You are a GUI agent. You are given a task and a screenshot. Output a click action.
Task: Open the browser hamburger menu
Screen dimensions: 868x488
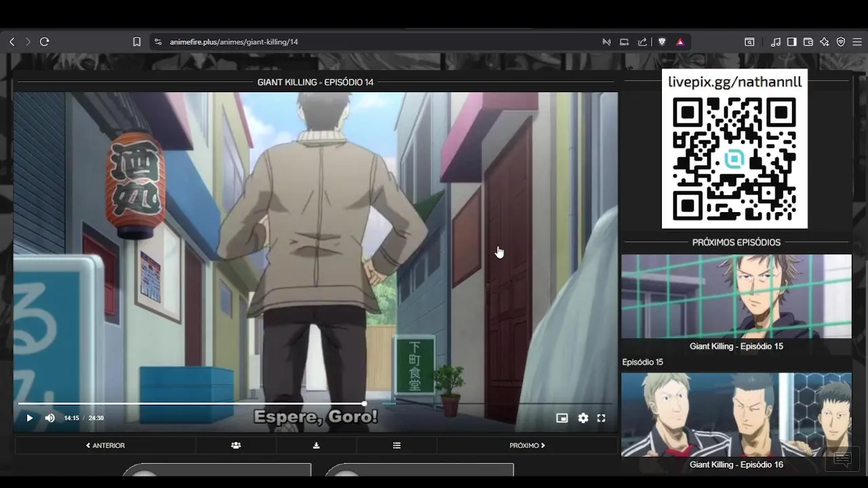(x=857, y=42)
